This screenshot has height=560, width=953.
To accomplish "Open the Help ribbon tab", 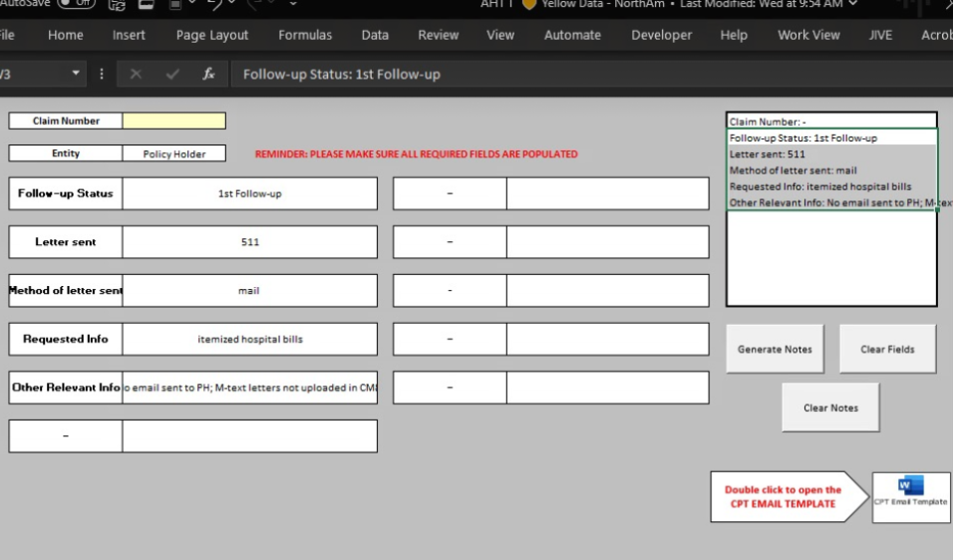I will [734, 35].
